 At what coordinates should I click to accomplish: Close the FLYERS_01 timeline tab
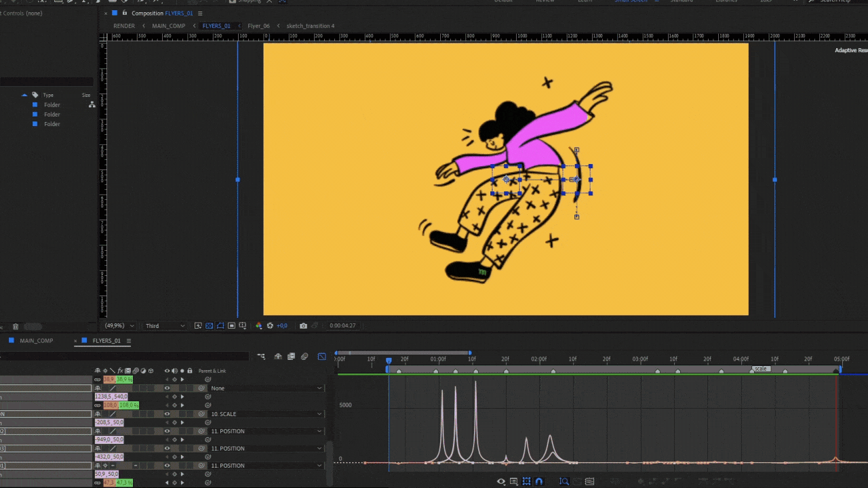75,341
